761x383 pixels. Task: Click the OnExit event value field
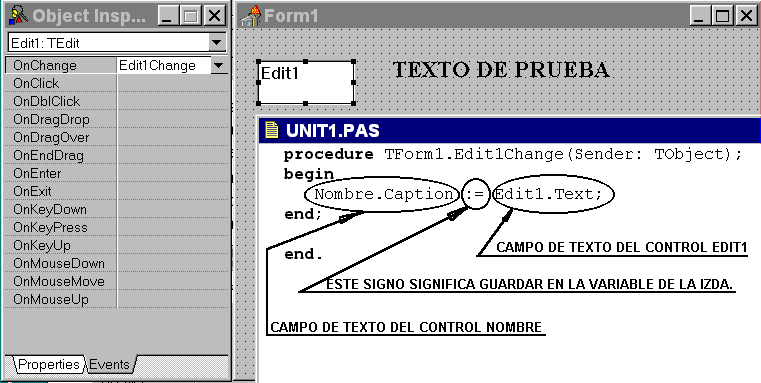(x=173, y=191)
